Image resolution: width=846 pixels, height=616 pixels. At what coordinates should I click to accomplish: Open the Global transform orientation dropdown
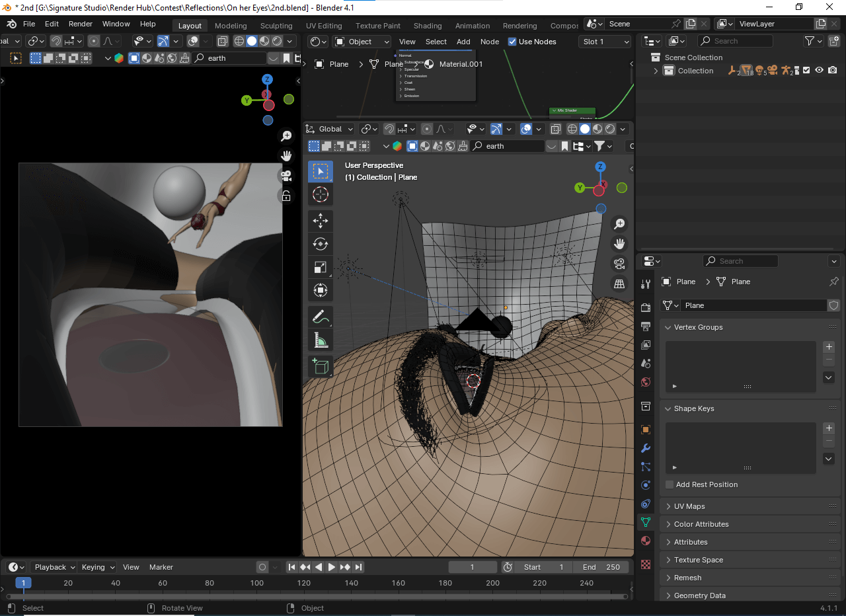[330, 129]
